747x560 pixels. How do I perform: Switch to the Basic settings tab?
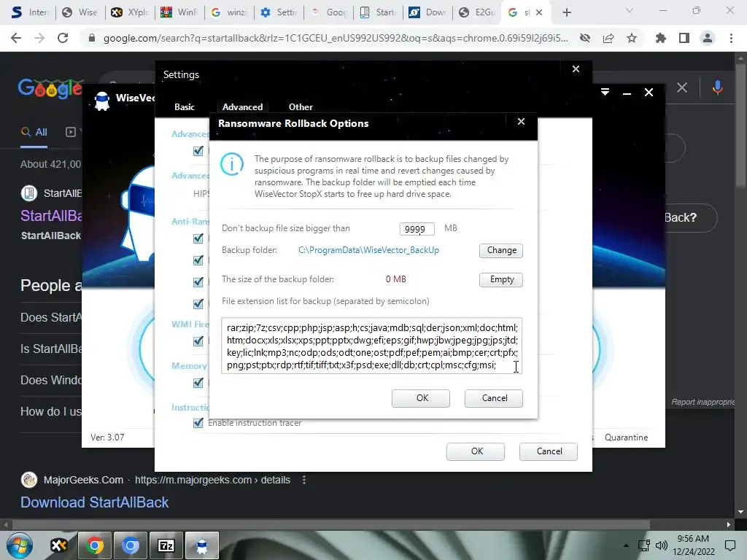pos(185,107)
